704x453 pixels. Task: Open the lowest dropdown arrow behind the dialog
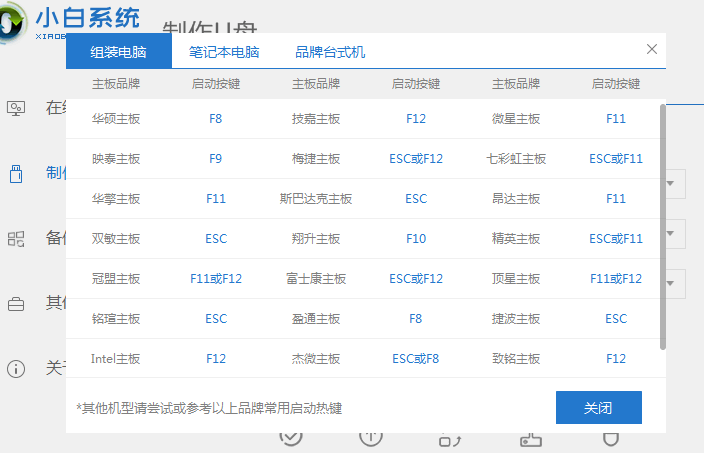[x=671, y=283]
